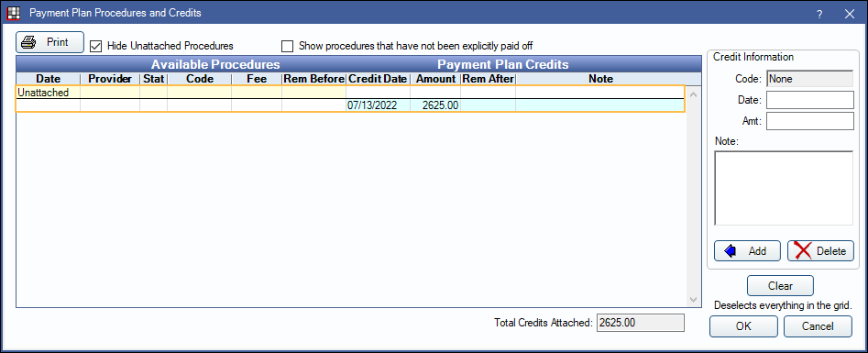The image size is (868, 353).
Task: Click the Rem After column header
Action: [488, 79]
